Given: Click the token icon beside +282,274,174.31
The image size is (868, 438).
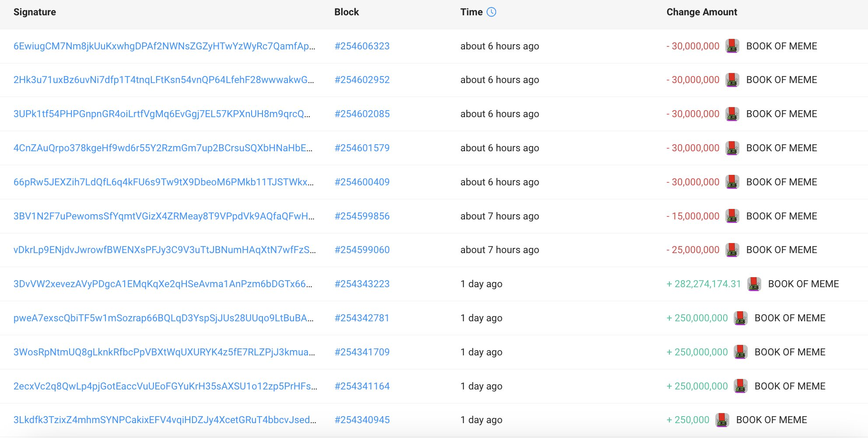Looking at the screenshot, I should coord(754,284).
